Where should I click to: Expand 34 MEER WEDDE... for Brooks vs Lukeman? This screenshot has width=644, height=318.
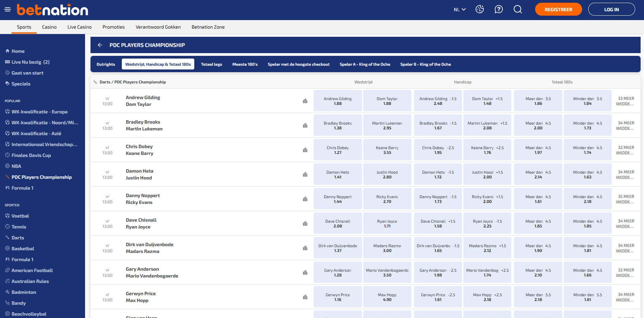[626, 125]
